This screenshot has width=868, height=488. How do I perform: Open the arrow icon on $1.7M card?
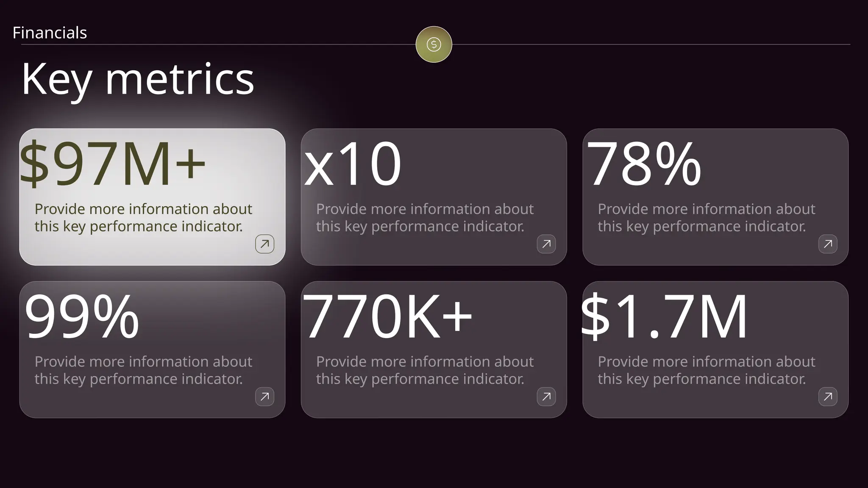point(828,396)
